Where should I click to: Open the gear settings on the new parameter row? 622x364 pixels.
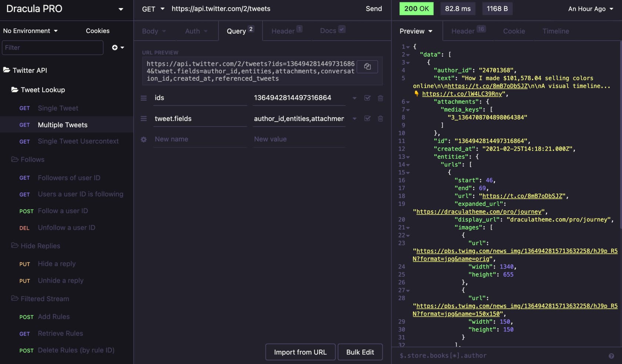tap(143, 139)
